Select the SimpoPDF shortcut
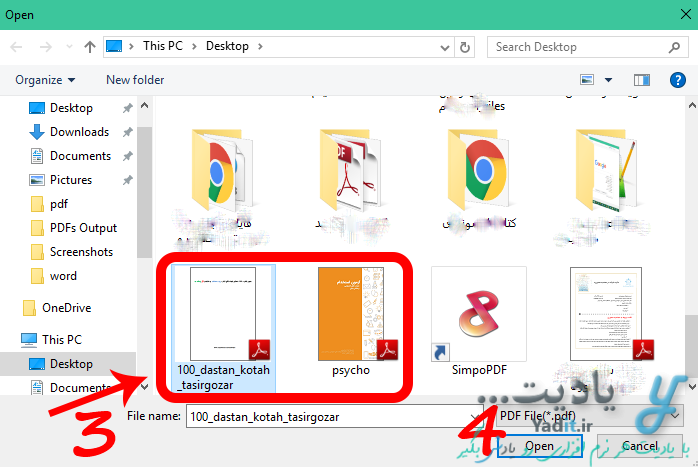This screenshot has width=698, height=467. (x=479, y=321)
